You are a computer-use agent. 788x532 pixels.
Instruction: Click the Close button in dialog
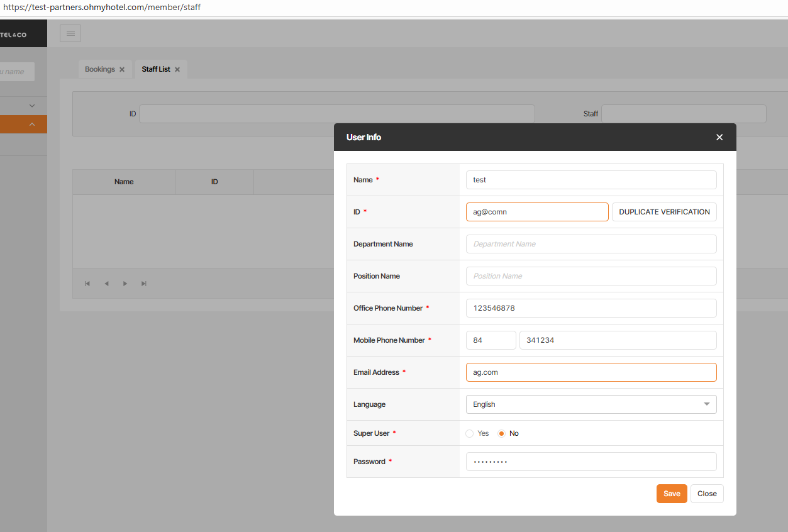tap(707, 494)
